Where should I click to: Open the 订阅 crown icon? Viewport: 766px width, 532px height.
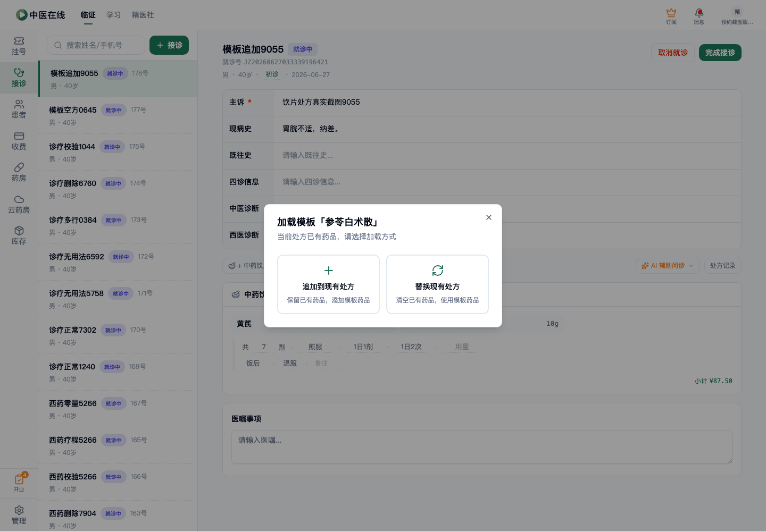(x=671, y=12)
